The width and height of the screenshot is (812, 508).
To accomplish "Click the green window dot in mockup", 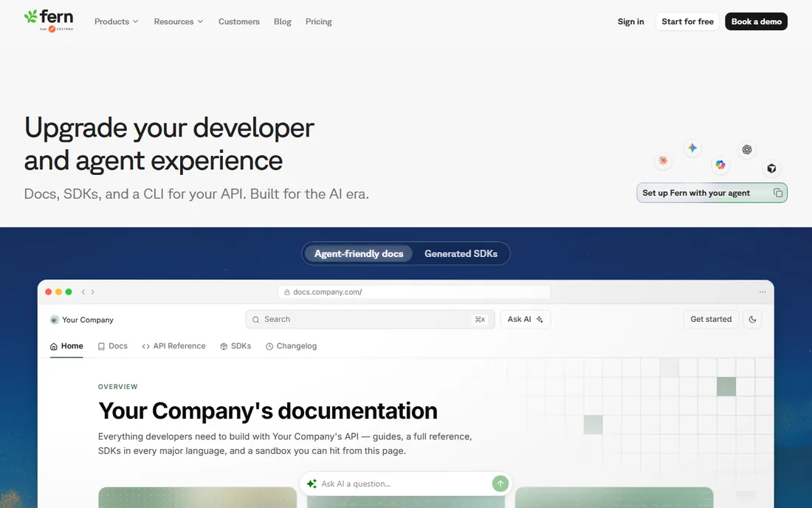I will (69, 292).
